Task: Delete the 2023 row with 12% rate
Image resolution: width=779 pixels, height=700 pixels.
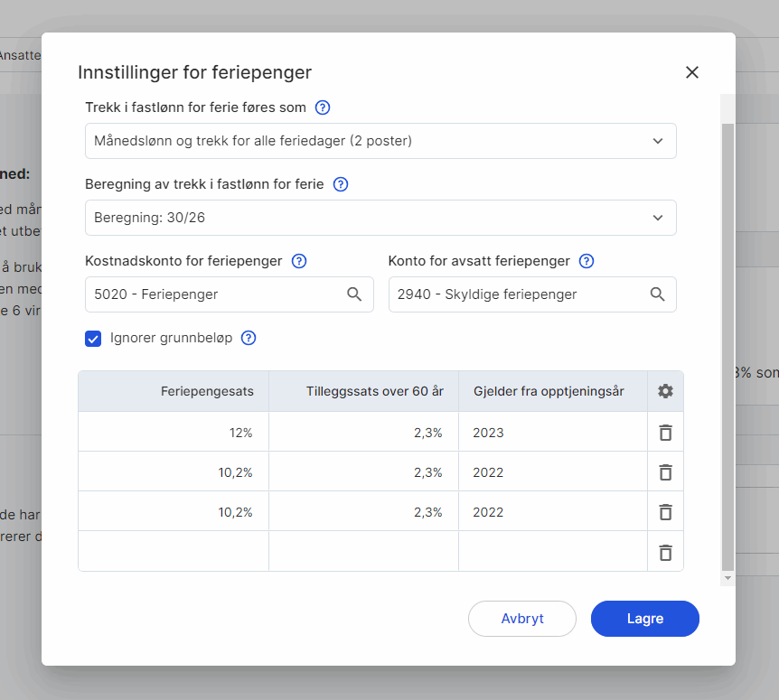Action: (665, 433)
